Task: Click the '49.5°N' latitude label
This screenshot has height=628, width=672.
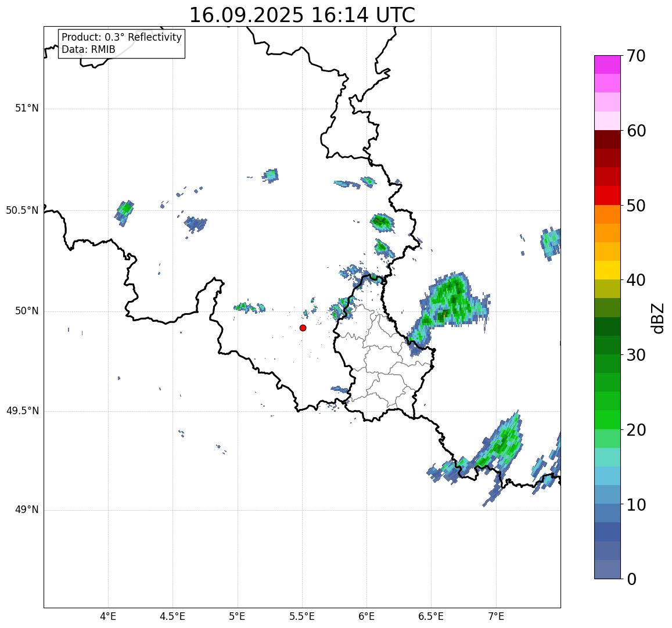Action: point(22,411)
